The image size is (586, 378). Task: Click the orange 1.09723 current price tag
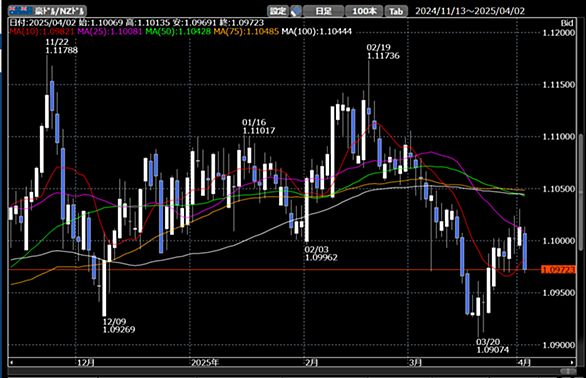(558, 270)
